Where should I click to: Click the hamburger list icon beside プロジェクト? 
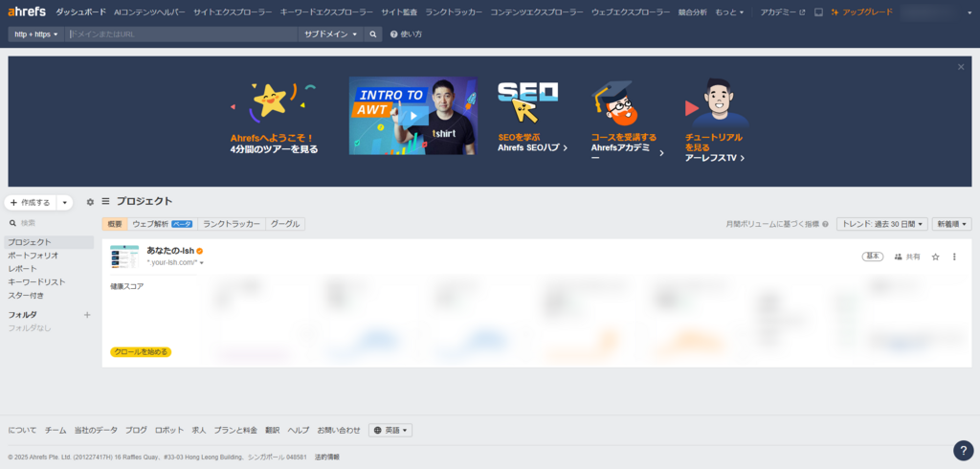pyautogui.click(x=105, y=201)
